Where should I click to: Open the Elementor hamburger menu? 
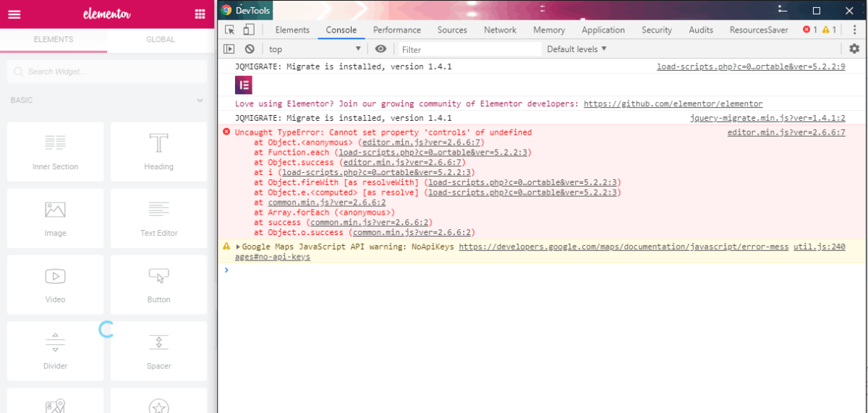pos(14,14)
